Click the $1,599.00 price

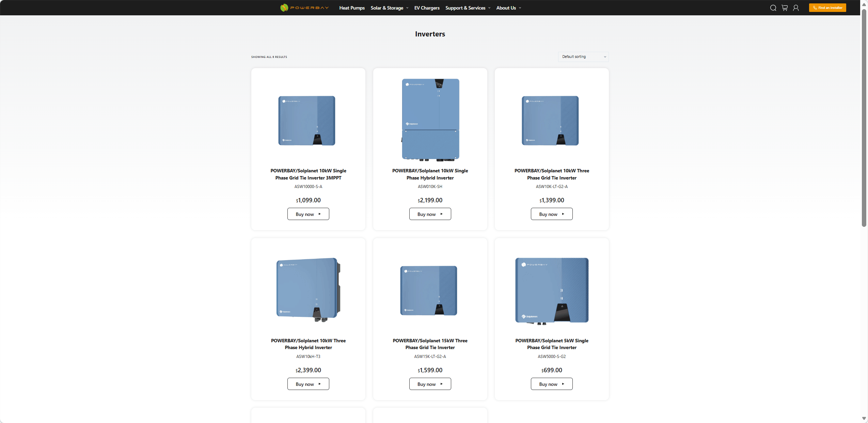click(x=430, y=370)
